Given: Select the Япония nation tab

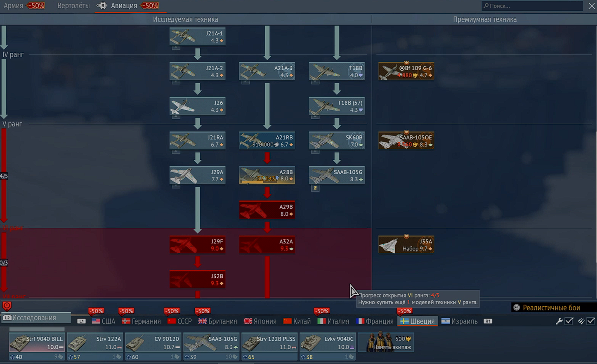Looking at the screenshot, I should tap(260, 321).
